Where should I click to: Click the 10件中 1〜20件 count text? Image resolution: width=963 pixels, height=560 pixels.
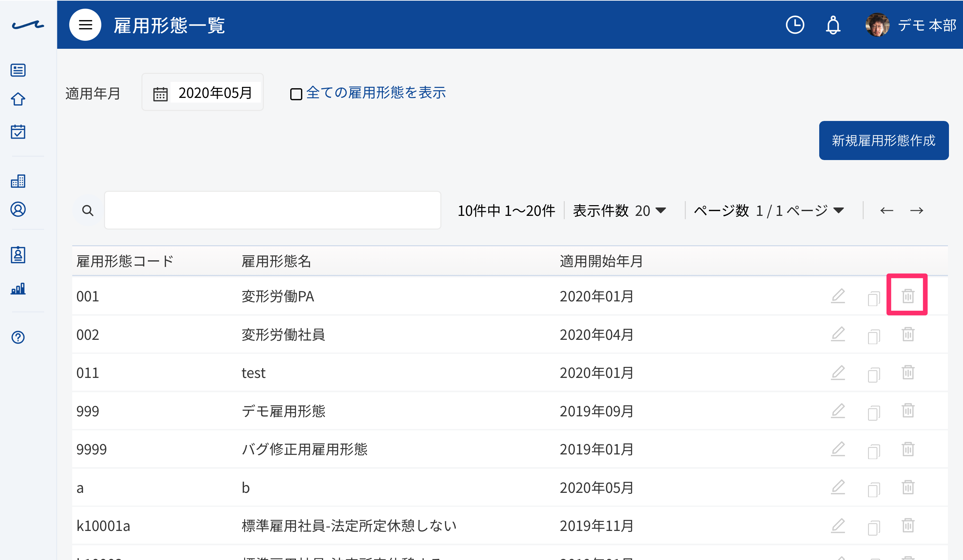(x=506, y=211)
